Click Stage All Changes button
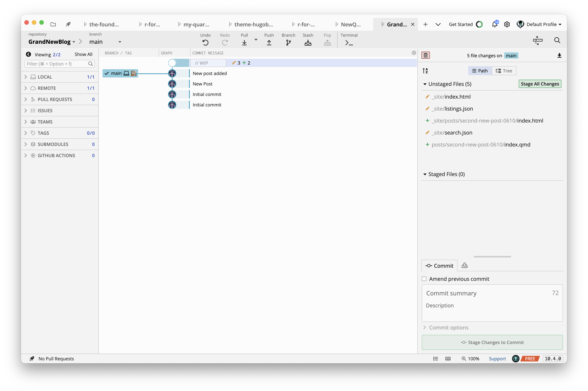The height and width of the screenshot is (391, 588). click(540, 84)
